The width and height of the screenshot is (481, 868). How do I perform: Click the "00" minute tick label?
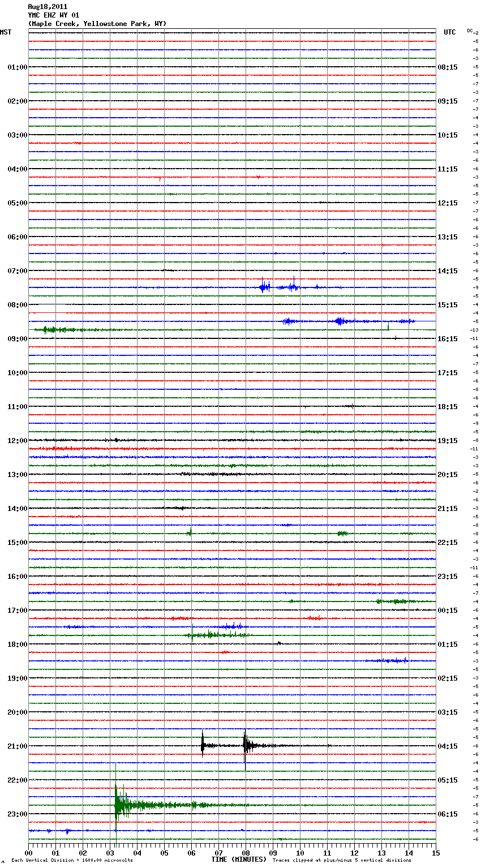click(28, 853)
